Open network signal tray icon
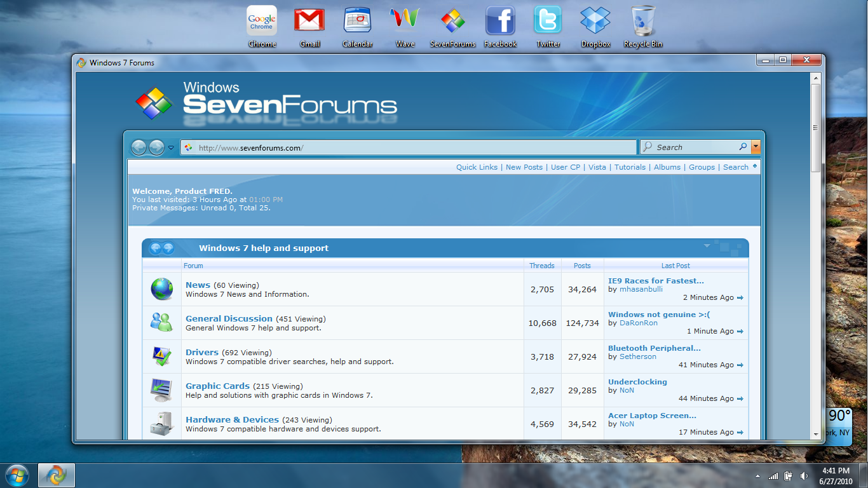The height and width of the screenshot is (488, 868). point(773,476)
